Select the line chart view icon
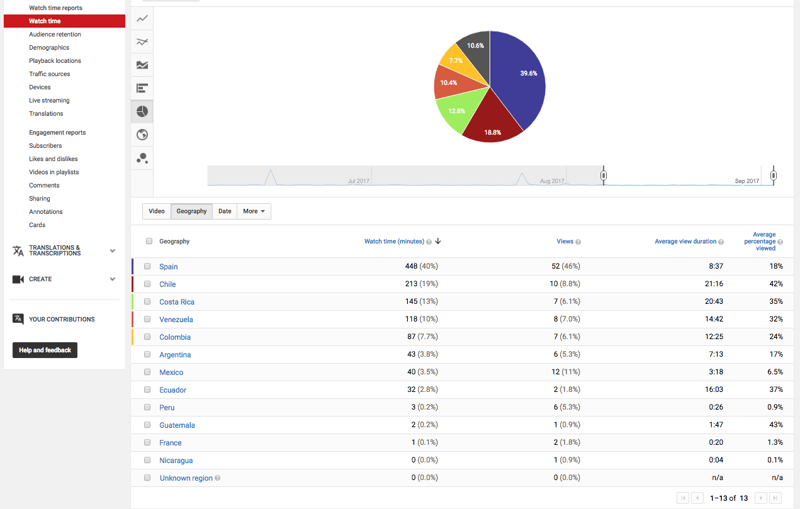 pos(142,18)
